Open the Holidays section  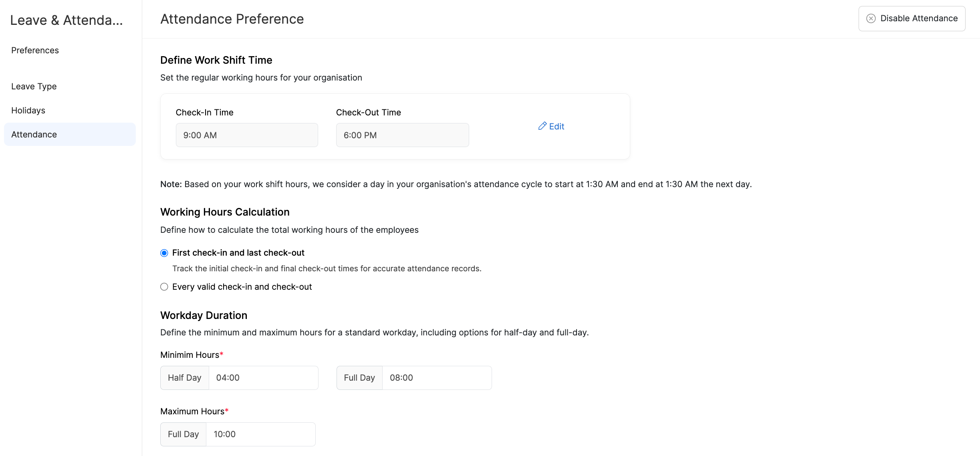(x=28, y=111)
